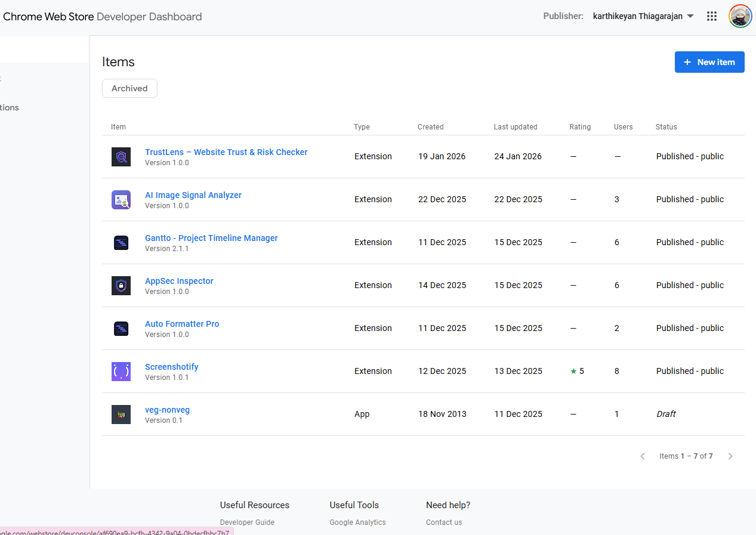Click the veg-nonveg app icon
This screenshot has height=535, width=756.
coord(121,414)
